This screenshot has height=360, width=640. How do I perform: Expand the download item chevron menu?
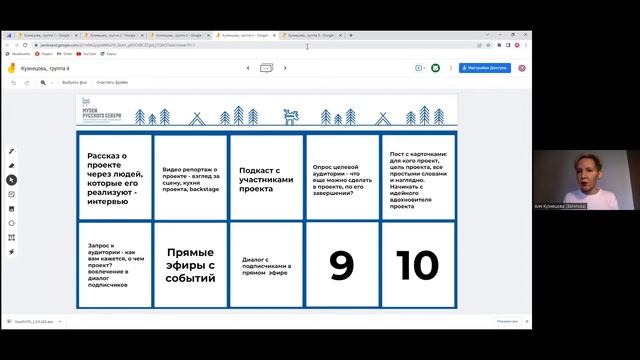60,322
